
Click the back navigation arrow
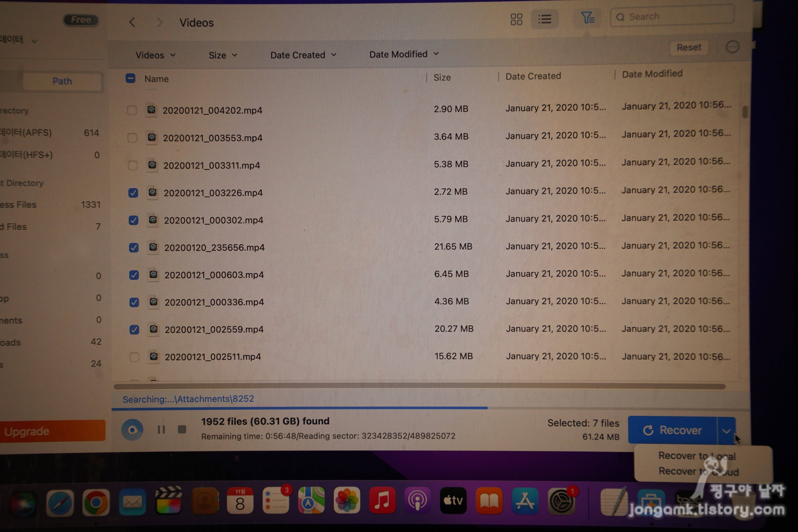click(x=132, y=22)
